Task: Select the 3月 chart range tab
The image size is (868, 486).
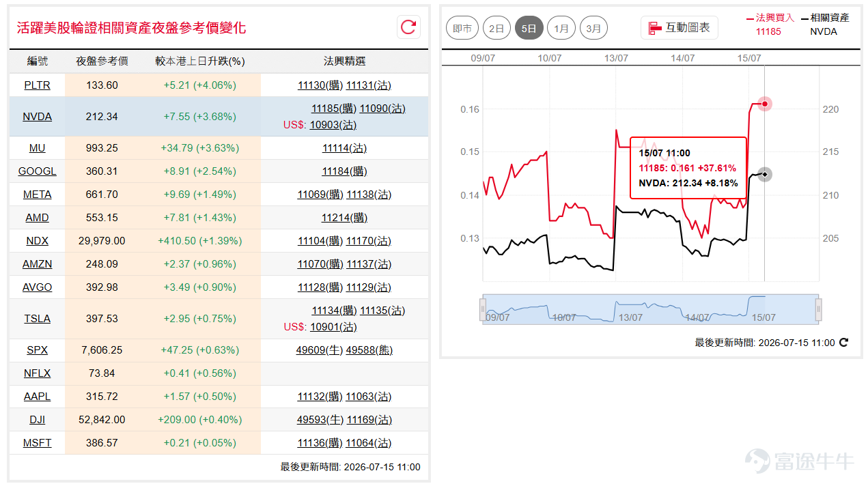Action: coord(593,29)
